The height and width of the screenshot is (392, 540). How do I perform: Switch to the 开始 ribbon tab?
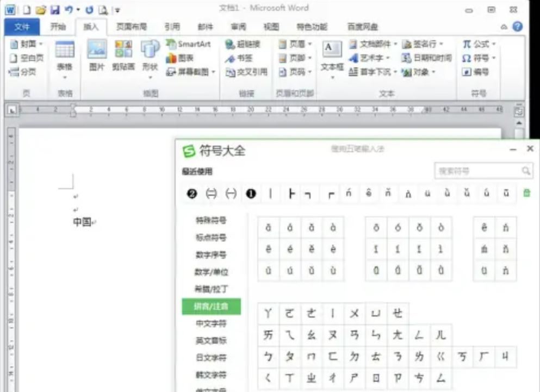(58, 27)
